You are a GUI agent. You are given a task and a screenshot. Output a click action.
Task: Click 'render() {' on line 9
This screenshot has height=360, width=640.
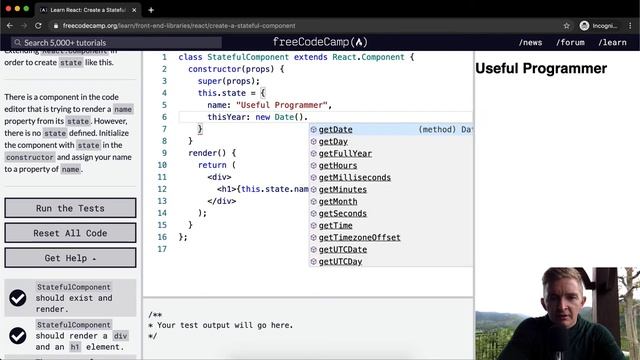(212, 153)
